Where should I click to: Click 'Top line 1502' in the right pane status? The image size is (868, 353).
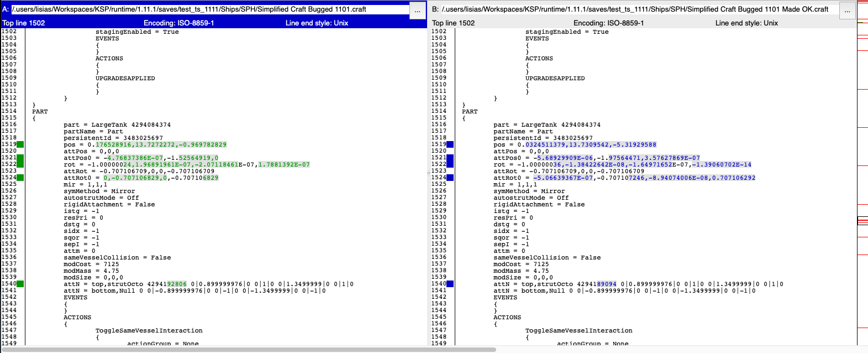[x=454, y=23]
